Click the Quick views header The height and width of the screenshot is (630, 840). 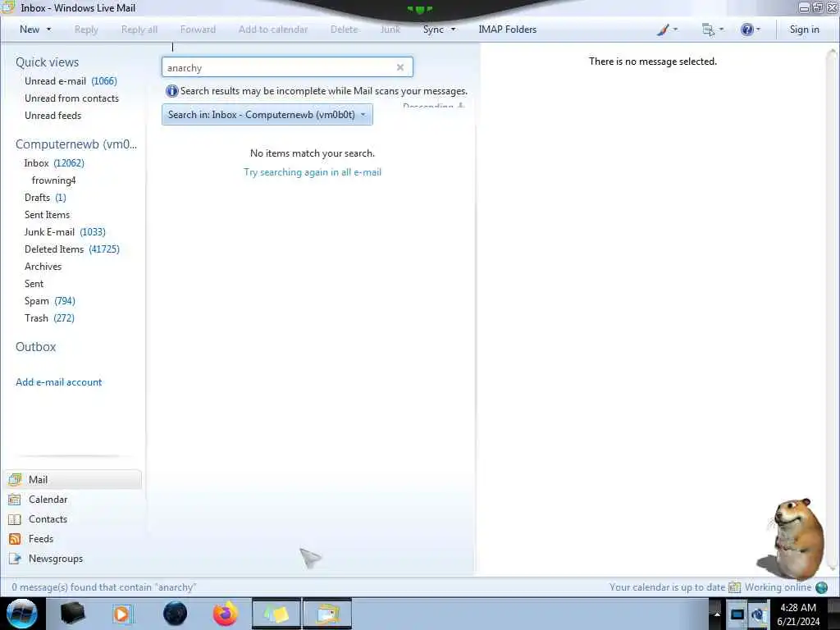click(x=47, y=62)
